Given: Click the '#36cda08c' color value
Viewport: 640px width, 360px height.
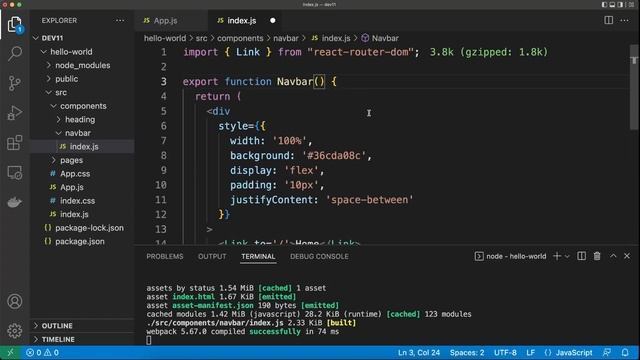Looking at the screenshot, I should point(333,156).
